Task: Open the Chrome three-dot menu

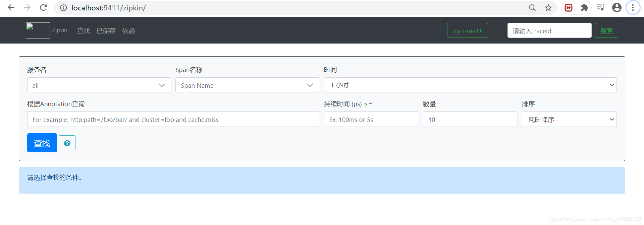Action: click(633, 8)
